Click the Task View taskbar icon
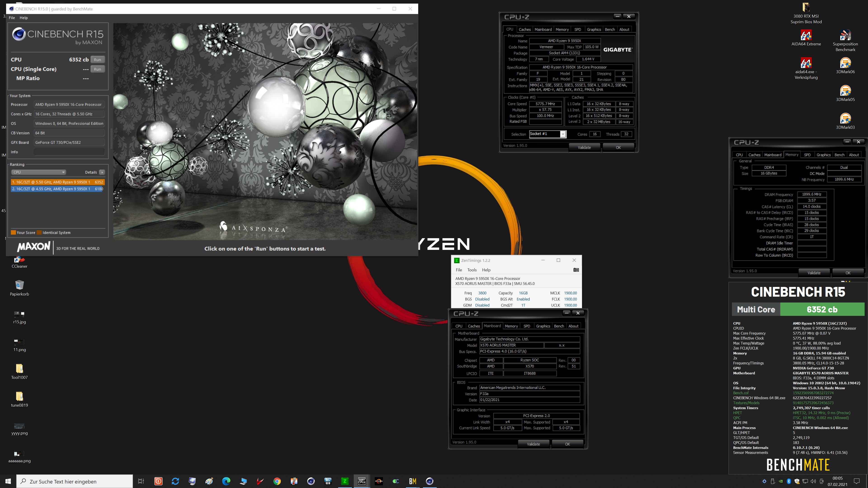 [x=141, y=481]
